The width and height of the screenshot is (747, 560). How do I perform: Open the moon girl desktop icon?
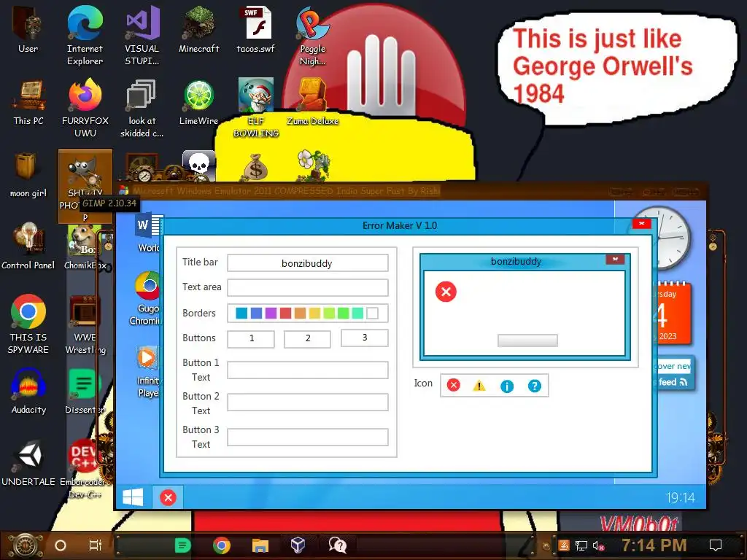click(28, 174)
